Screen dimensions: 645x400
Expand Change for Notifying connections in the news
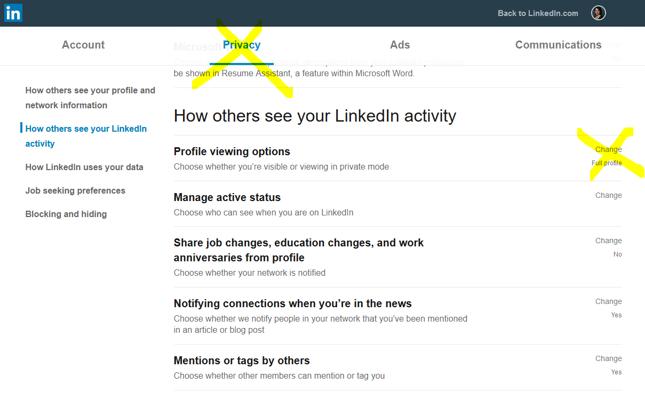click(x=608, y=301)
